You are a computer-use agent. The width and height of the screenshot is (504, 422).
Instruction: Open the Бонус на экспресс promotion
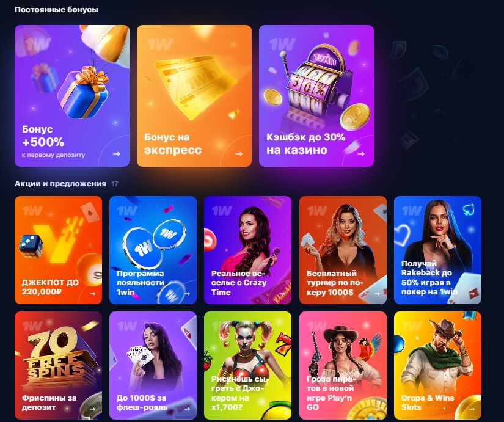point(194,96)
